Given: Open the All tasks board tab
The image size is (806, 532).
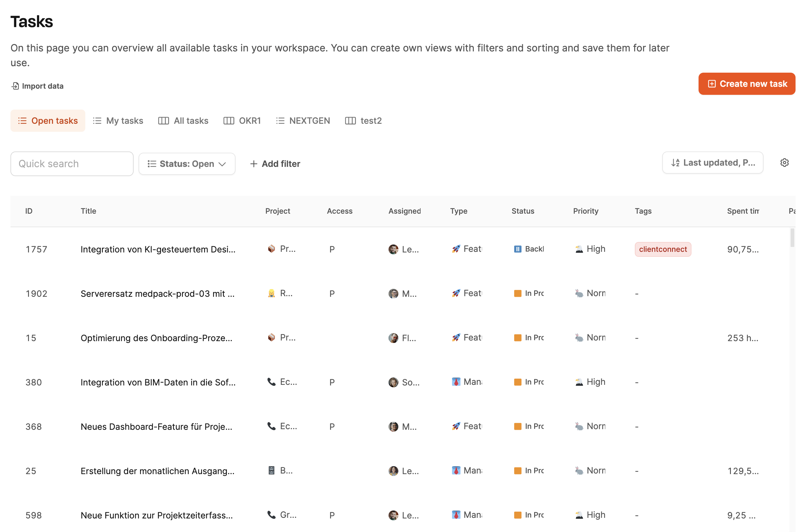Looking at the screenshot, I should point(183,121).
